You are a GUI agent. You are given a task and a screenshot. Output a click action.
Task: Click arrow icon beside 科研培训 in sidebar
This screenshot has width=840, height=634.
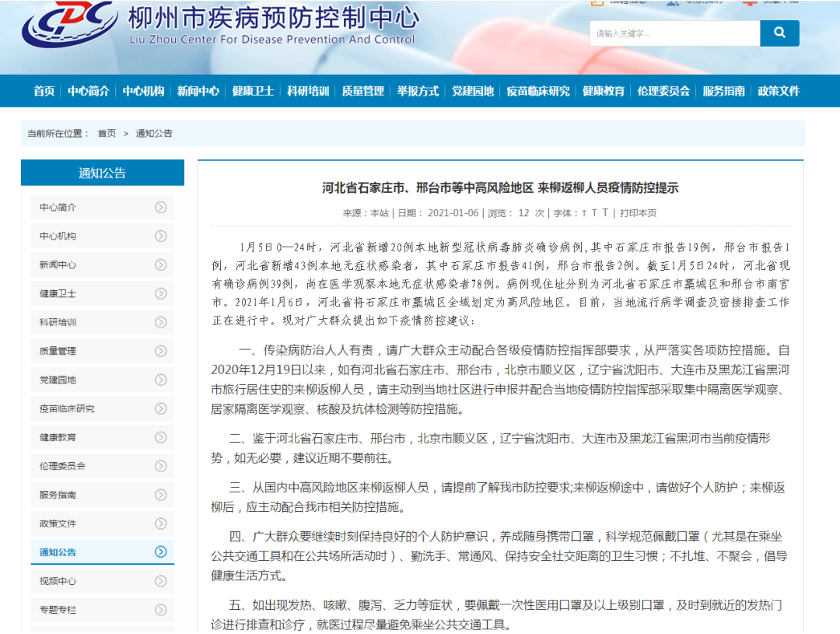tap(161, 322)
